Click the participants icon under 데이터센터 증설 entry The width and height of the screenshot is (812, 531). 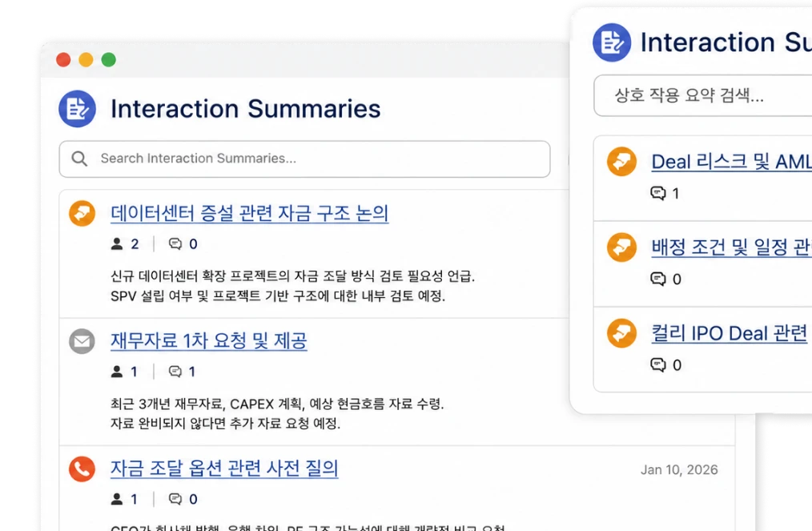117,243
